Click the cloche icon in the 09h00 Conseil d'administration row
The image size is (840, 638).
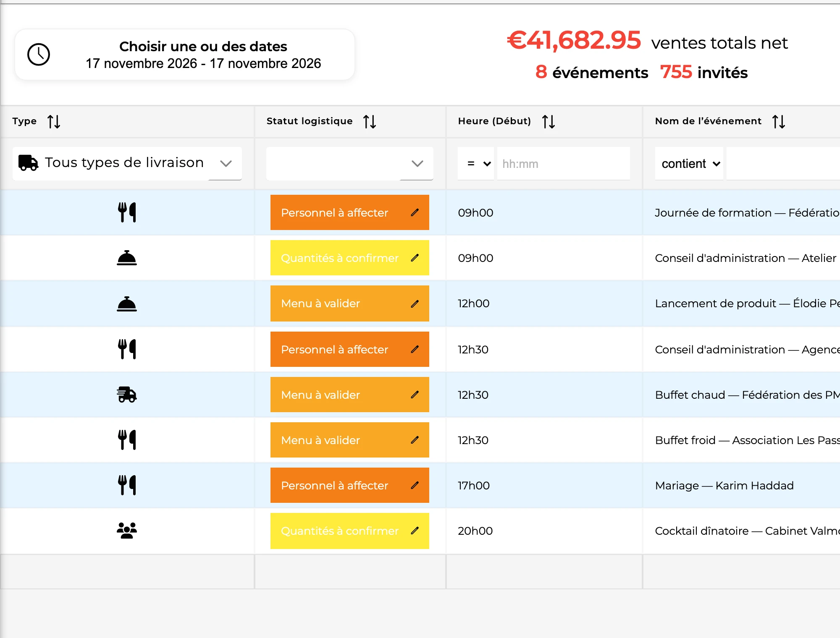pos(127,258)
